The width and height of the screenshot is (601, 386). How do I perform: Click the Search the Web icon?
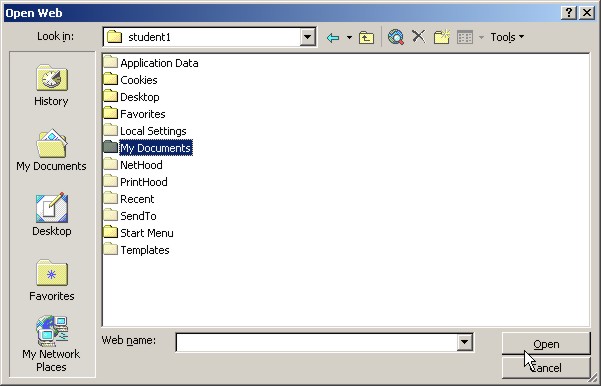[396, 37]
